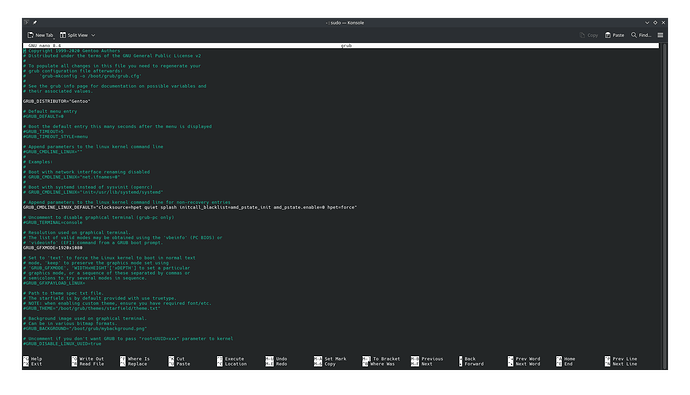690x395 pixels.
Task: Click the #GRUB_DISABLE_LINUX_UUID=true line
Action: 62,344
